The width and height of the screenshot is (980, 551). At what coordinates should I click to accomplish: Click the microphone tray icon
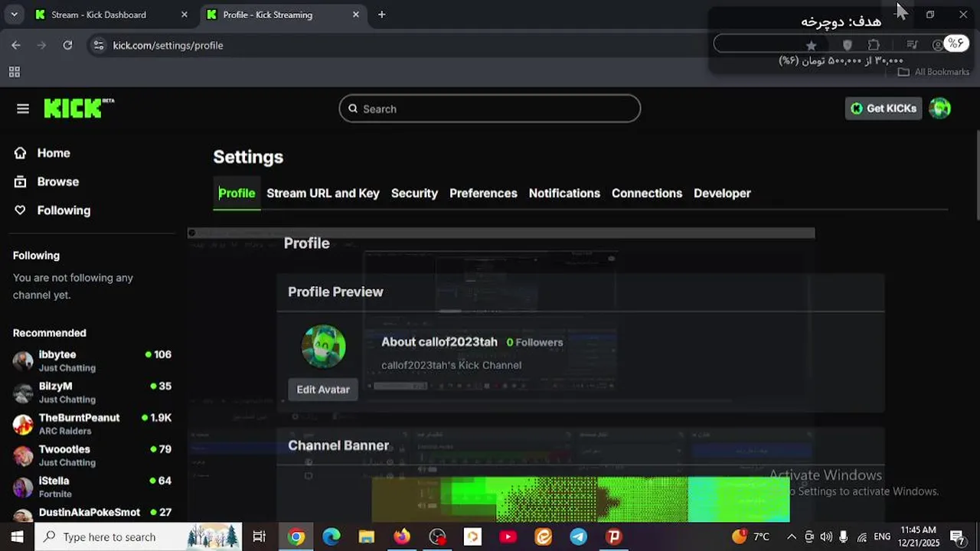(844, 536)
